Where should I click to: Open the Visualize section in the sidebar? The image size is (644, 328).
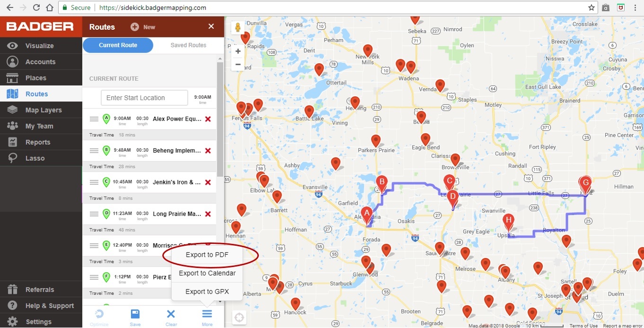(41, 46)
